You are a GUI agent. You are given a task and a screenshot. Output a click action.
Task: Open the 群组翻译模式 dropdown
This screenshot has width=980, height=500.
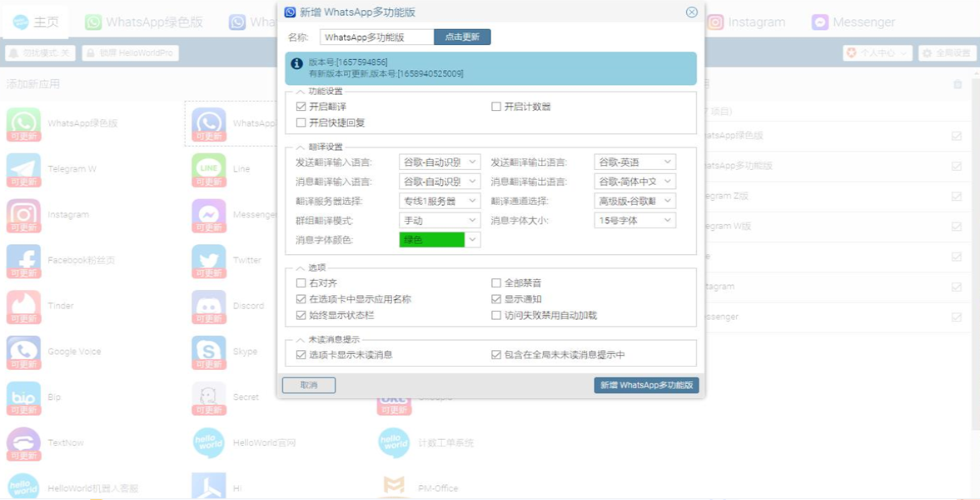(x=440, y=221)
